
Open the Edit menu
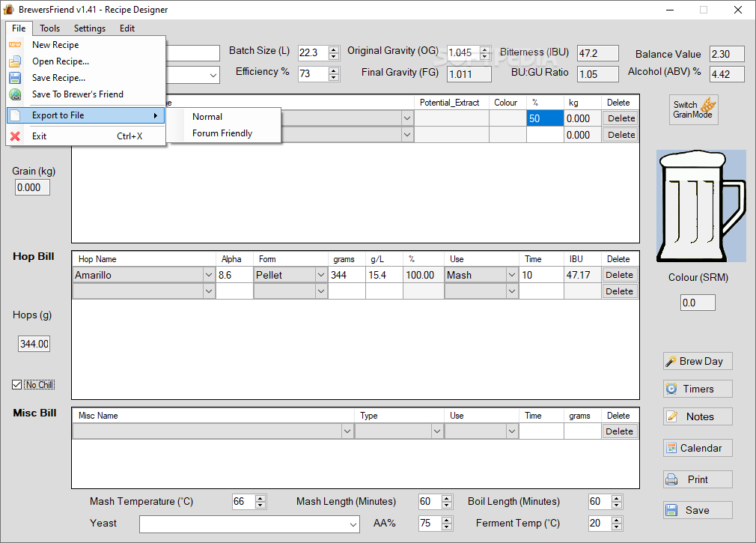coord(127,28)
